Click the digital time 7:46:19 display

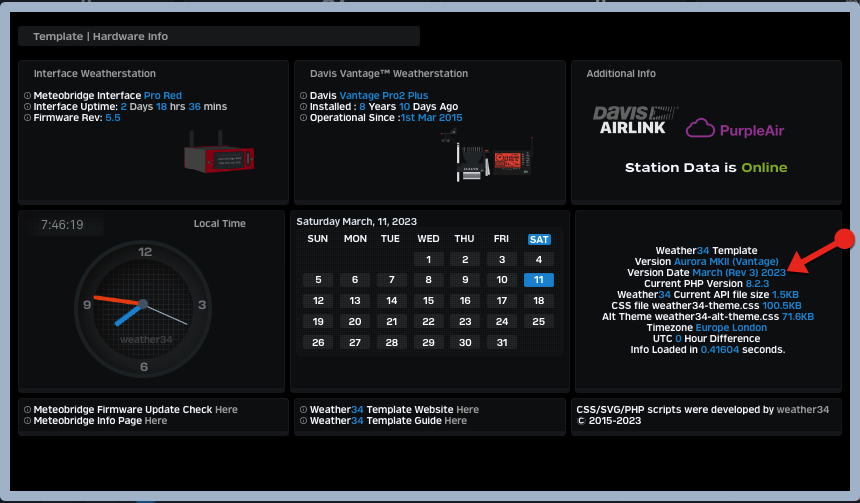(x=62, y=224)
